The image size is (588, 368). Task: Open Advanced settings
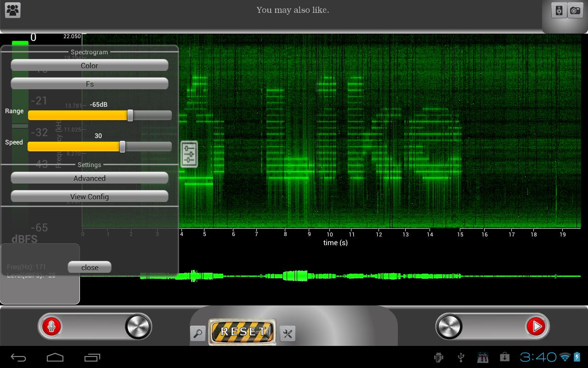coord(90,178)
